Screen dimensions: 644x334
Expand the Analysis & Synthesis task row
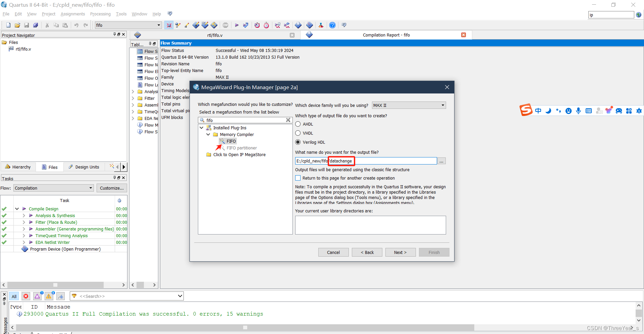24,215
